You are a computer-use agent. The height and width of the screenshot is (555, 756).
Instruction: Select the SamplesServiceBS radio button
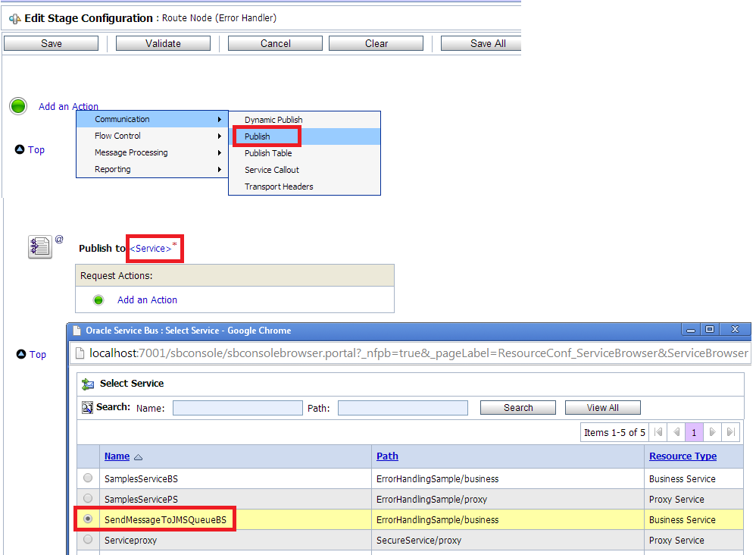[x=88, y=478]
